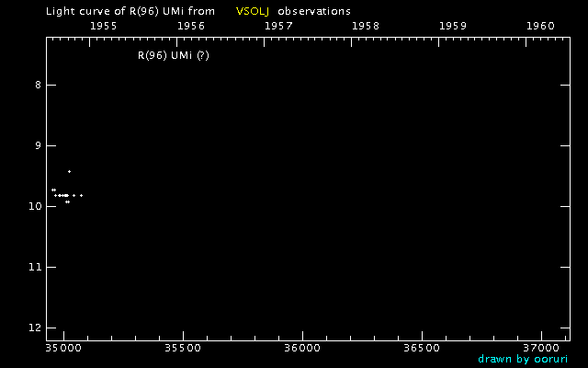This screenshot has height=368, width=588.
Task: Select the year label 1959
Action: [x=453, y=26]
